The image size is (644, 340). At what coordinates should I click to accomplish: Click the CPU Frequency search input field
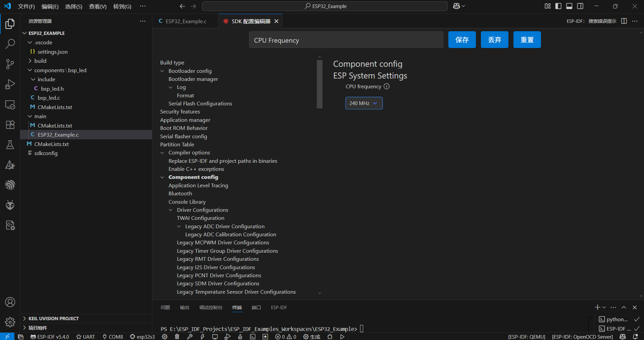tap(346, 40)
